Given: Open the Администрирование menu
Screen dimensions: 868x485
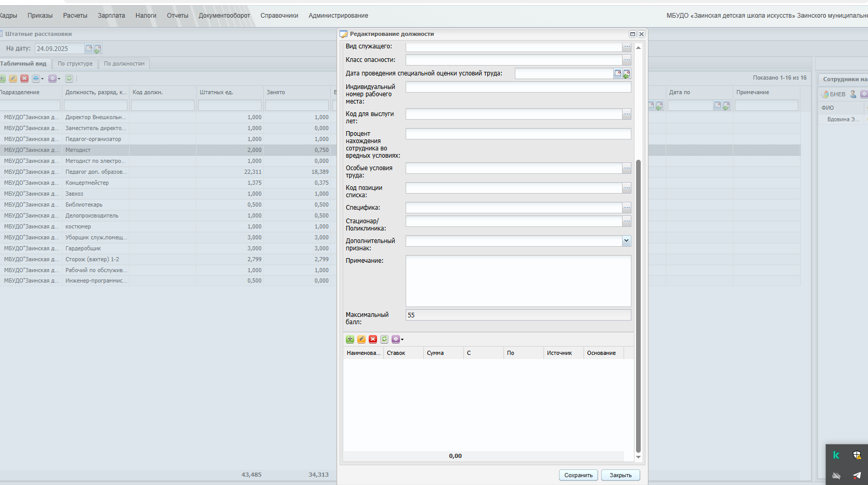Looking at the screenshot, I should [x=338, y=16].
